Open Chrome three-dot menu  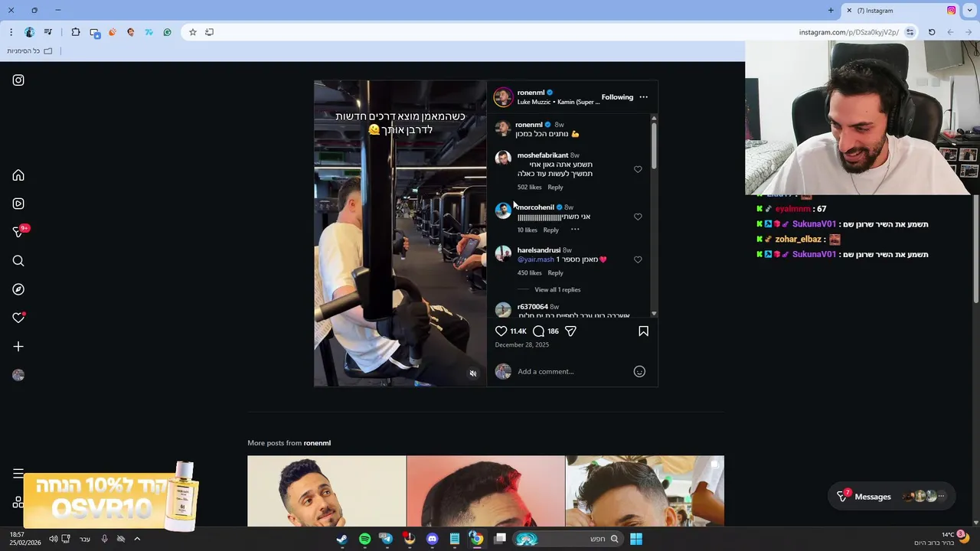click(11, 32)
